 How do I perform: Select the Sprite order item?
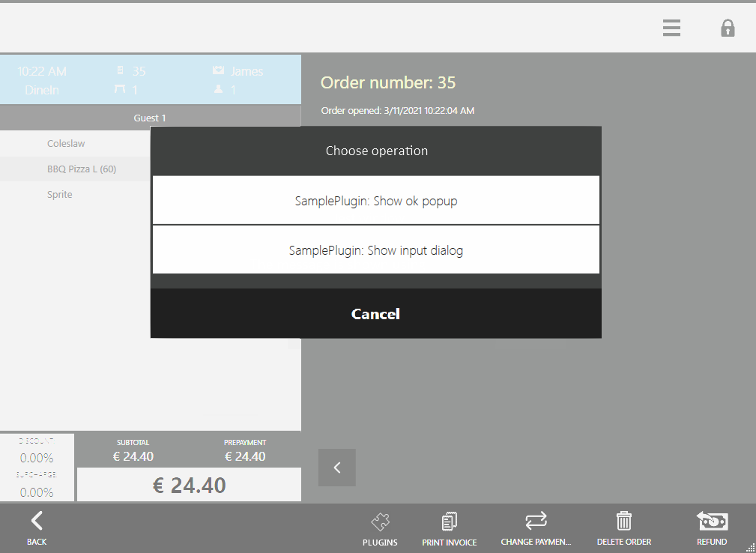pos(60,195)
